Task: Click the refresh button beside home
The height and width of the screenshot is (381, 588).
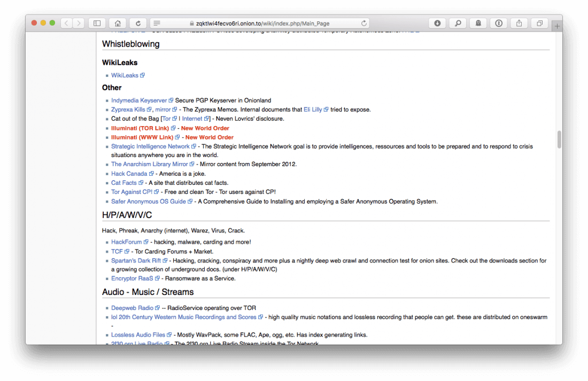Action: tap(138, 23)
